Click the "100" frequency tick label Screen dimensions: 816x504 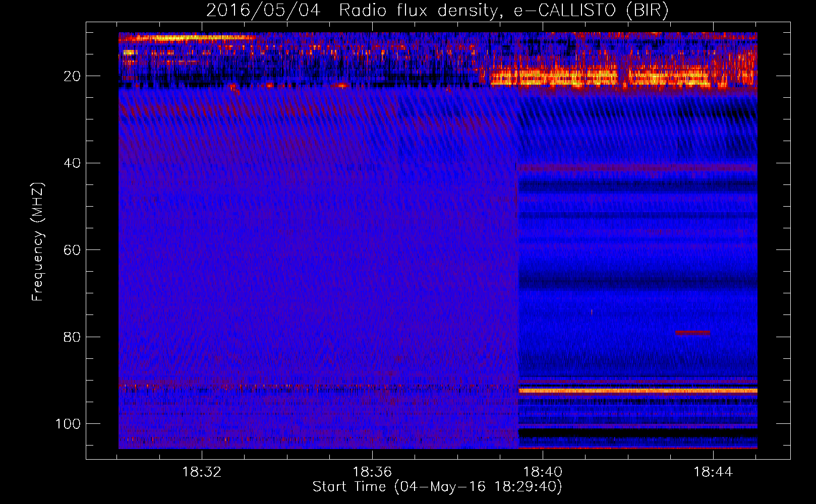point(68,424)
